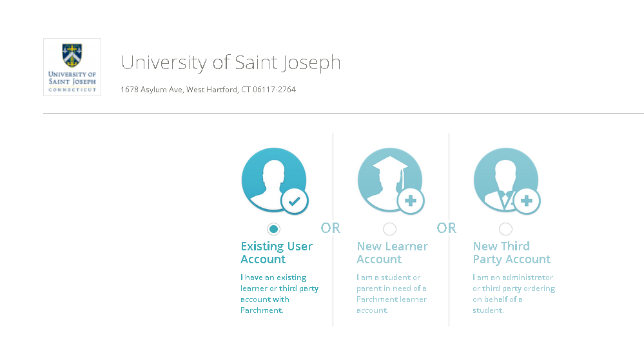This screenshot has height=351, width=644.
Task: Click the checkmark badge on existing user icon
Action: [294, 201]
